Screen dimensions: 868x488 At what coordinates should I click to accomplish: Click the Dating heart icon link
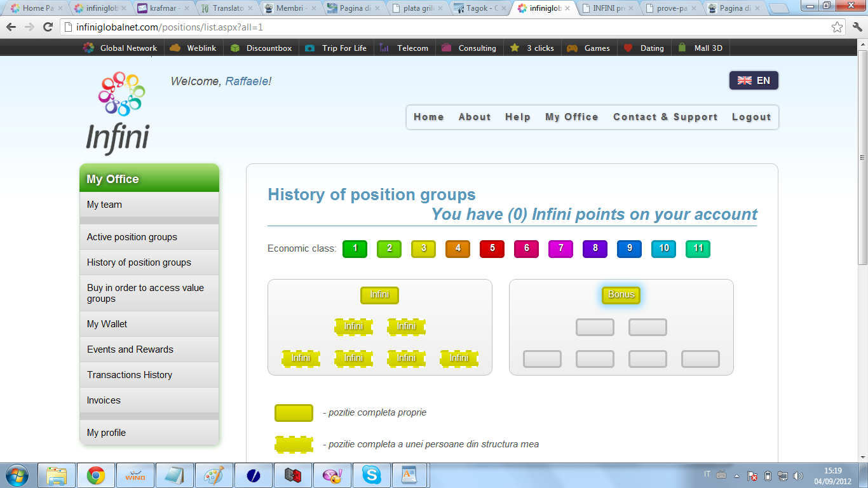pos(628,48)
